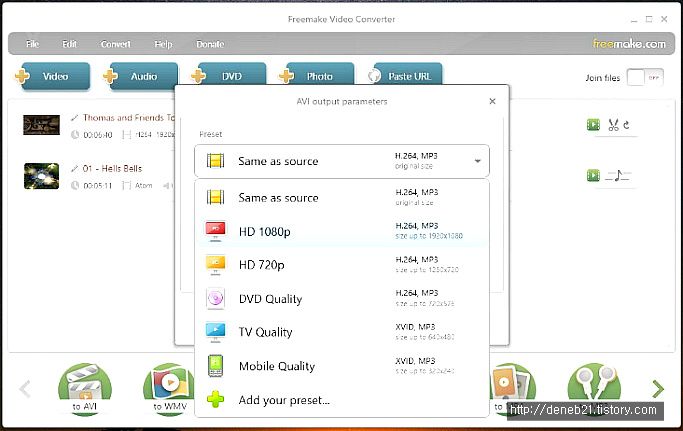
Task: Open the Convert menu
Action: point(115,44)
